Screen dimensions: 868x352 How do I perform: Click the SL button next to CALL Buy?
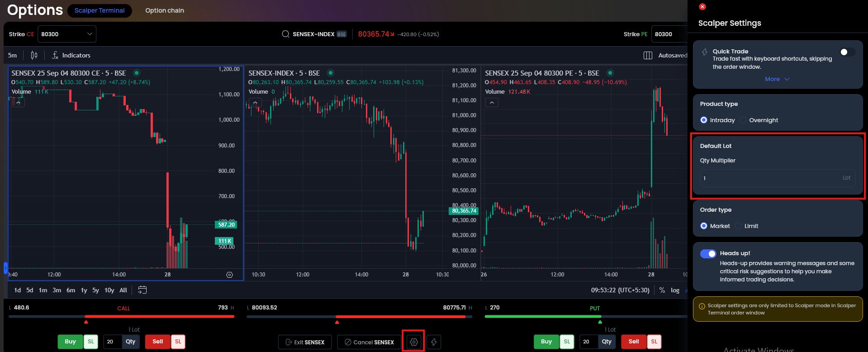tap(90, 342)
